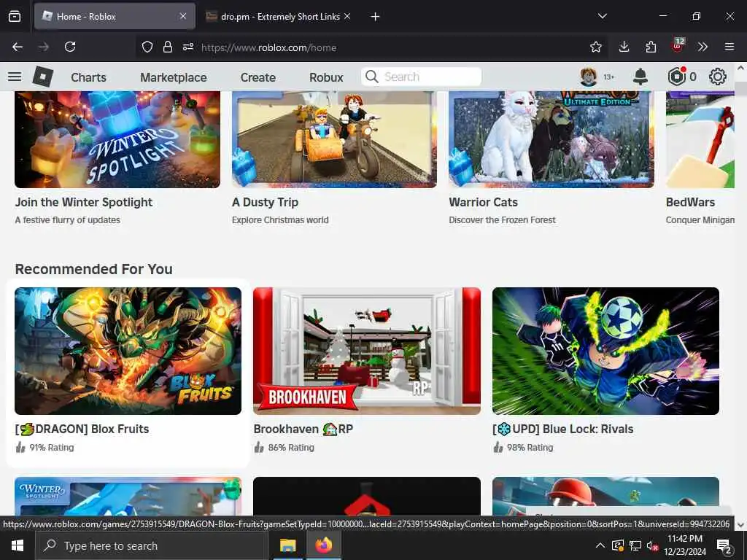
Task: Reload the current page
Action: tap(70, 47)
